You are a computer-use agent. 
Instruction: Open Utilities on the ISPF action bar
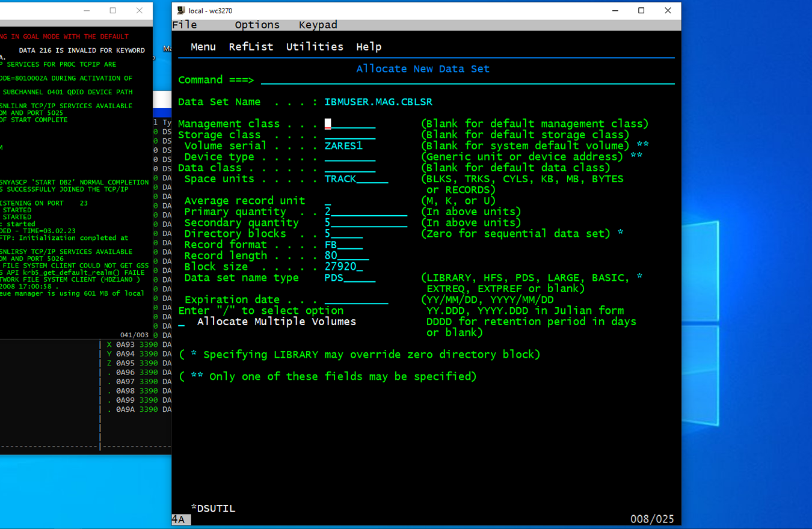pos(315,46)
